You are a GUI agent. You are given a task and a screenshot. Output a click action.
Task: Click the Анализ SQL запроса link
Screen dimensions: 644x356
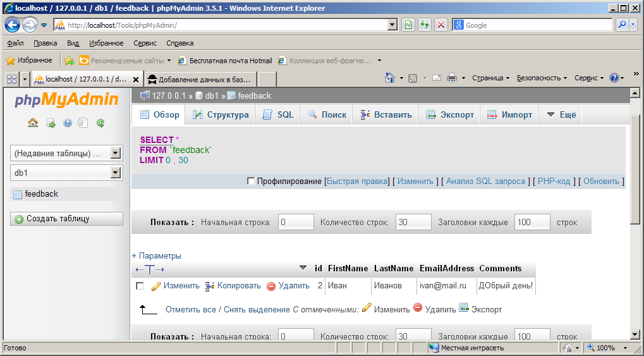point(485,181)
